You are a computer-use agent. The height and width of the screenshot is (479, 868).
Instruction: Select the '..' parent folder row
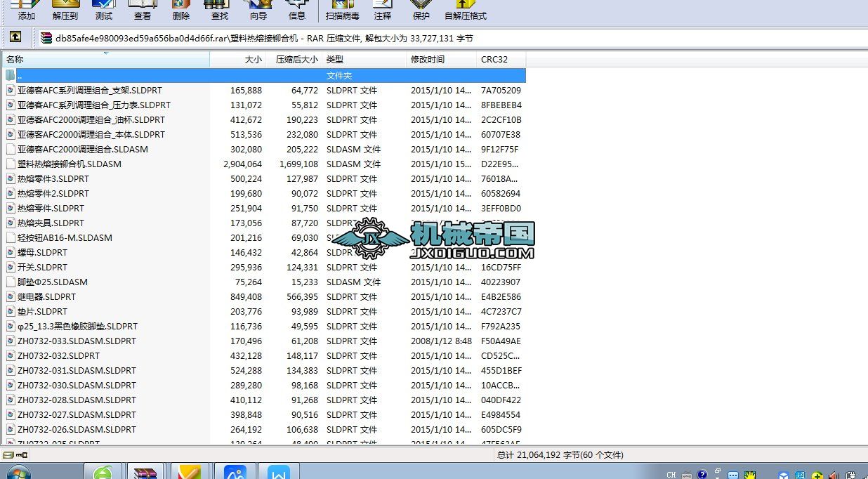pos(264,75)
